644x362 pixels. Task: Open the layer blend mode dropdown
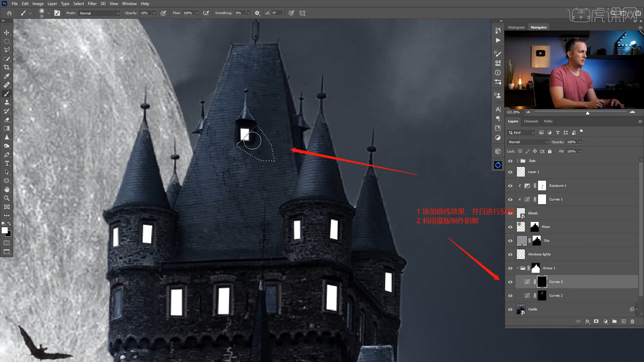[x=528, y=142]
